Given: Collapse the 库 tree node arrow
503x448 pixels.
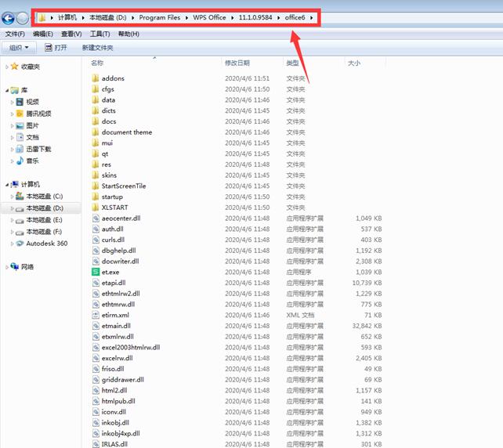Looking at the screenshot, I should (7, 90).
